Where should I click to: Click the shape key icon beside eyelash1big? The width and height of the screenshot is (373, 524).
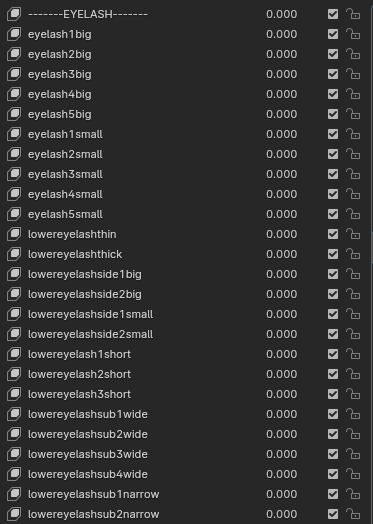click(x=14, y=34)
